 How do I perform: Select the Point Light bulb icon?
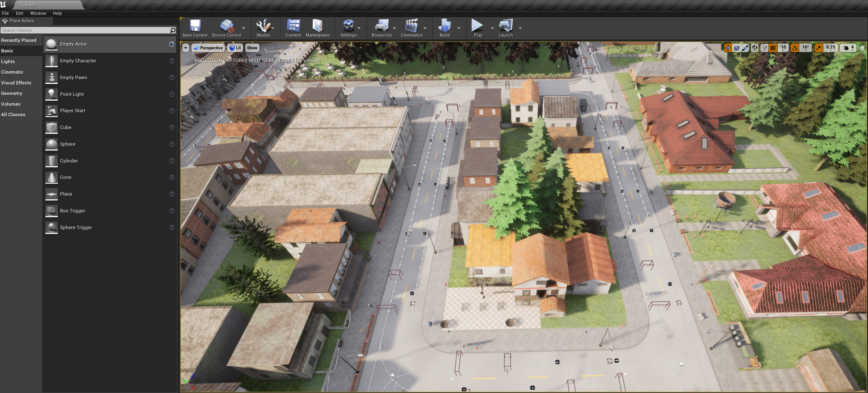(52, 94)
